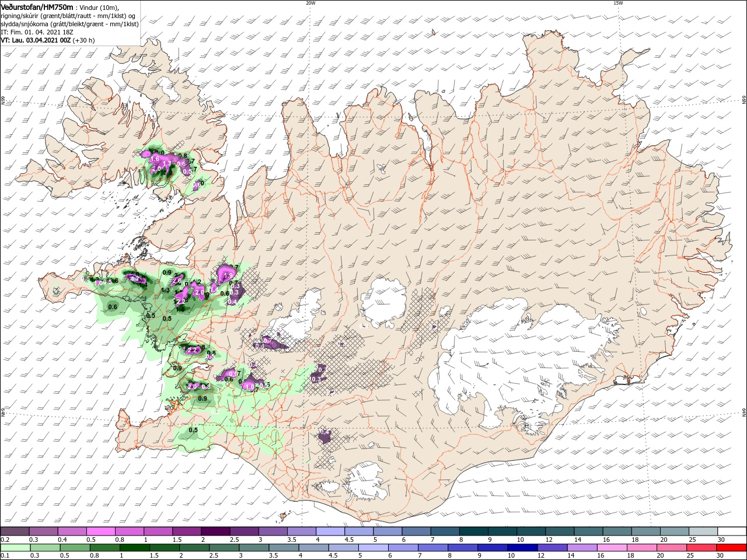747x560 pixels.
Task: Pick the dark navy blue 10 swatch in the bottom legend row
Action: (x=522, y=548)
